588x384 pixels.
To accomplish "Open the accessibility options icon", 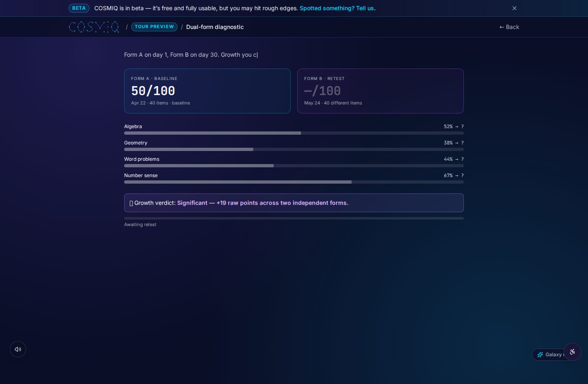I will (572, 352).
